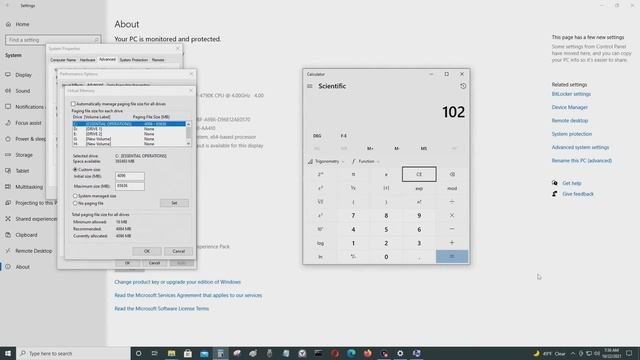Click OK in the Virtual Memory dialog
The height and width of the screenshot is (360, 640).
tap(147, 251)
